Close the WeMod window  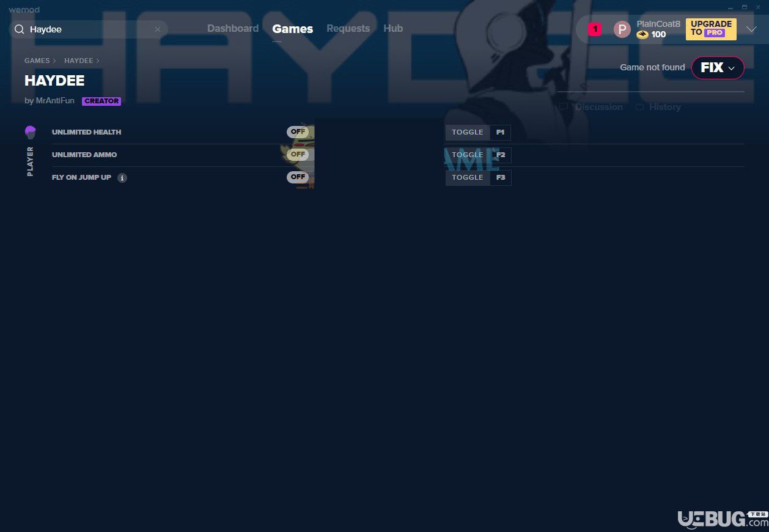click(x=759, y=7)
